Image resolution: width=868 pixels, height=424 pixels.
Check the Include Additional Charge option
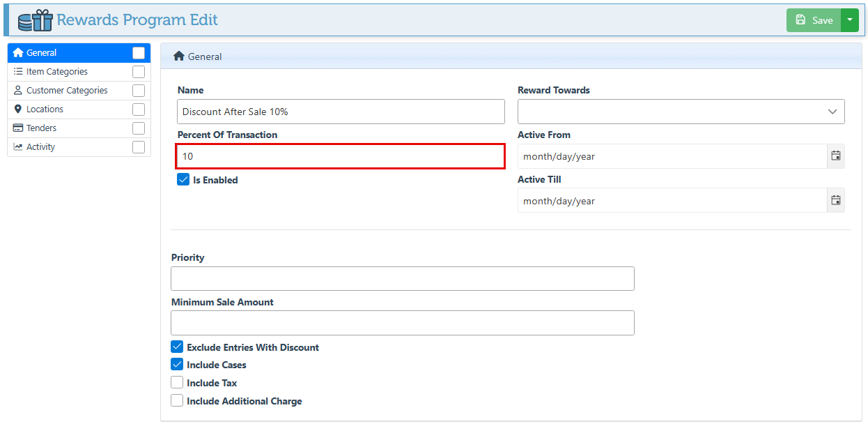pos(177,401)
